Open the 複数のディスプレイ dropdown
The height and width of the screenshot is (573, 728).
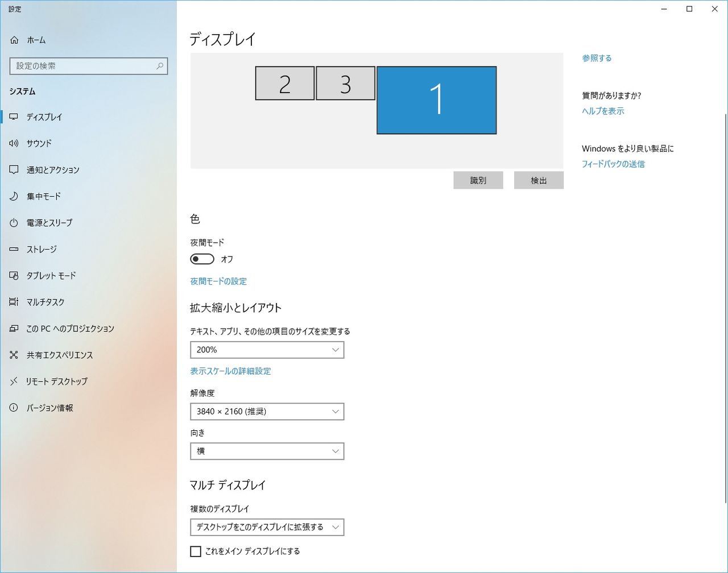(267, 528)
